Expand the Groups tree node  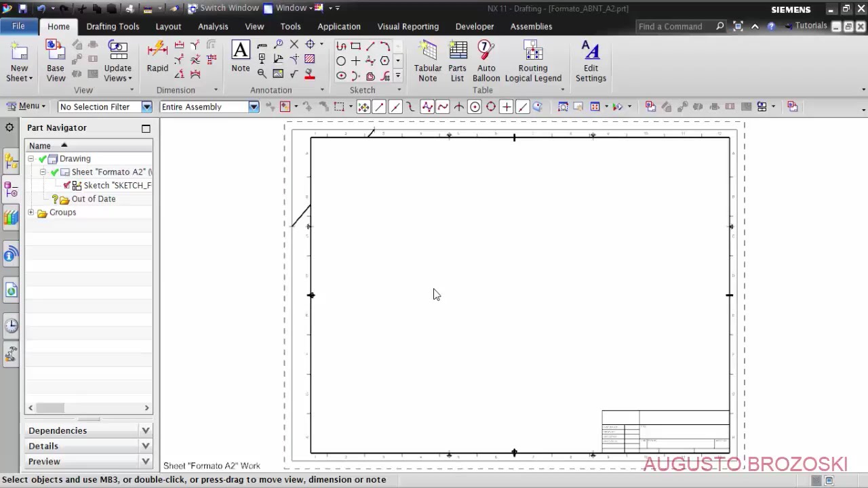tap(31, 213)
